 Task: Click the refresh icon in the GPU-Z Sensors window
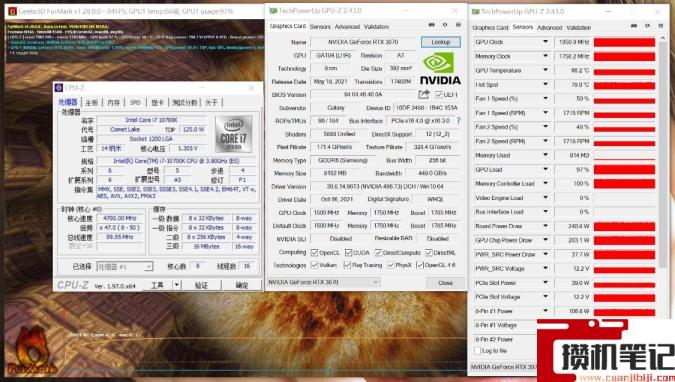tap(647, 26)
